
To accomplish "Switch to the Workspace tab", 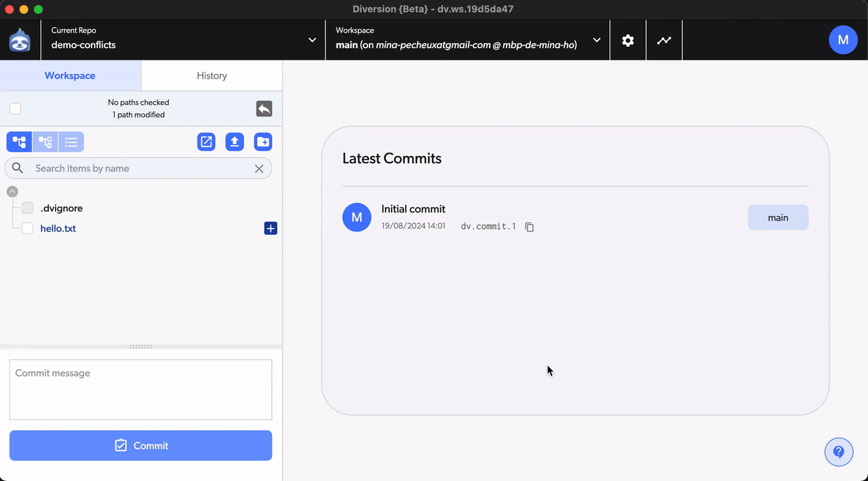I will coord(70,75).
